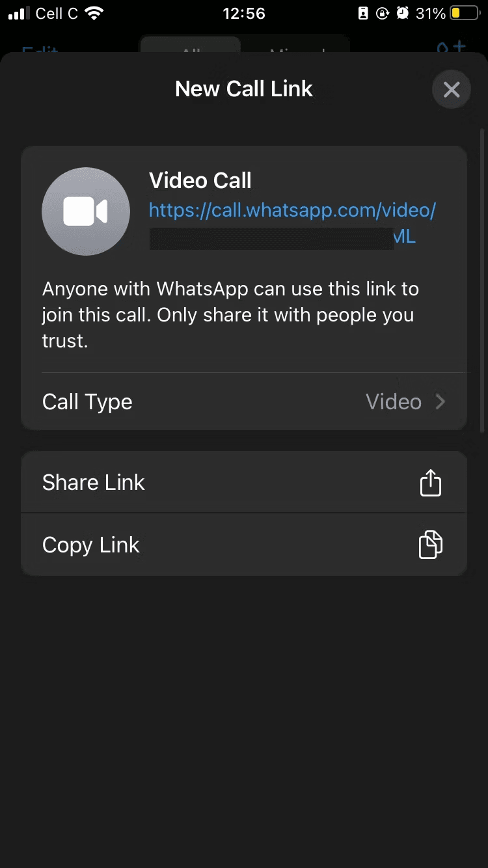Click the sheet's vertical scrollbar
488x868 pixels.
(482, 280)
